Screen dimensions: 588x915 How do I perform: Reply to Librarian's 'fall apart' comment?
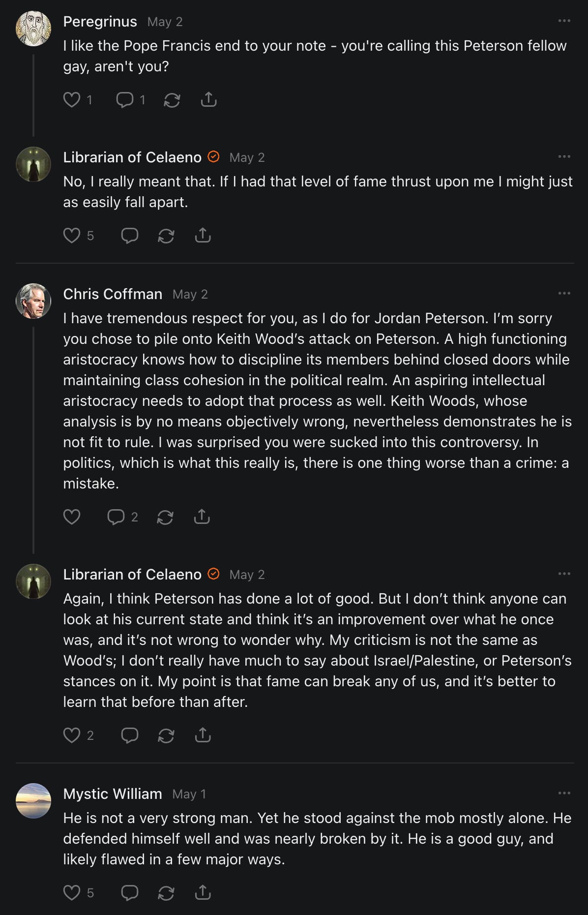click(130, 236)
